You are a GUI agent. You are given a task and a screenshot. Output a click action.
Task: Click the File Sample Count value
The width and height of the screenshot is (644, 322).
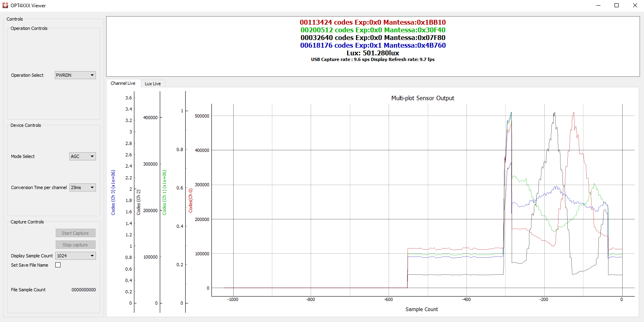(x=84, y=290)
